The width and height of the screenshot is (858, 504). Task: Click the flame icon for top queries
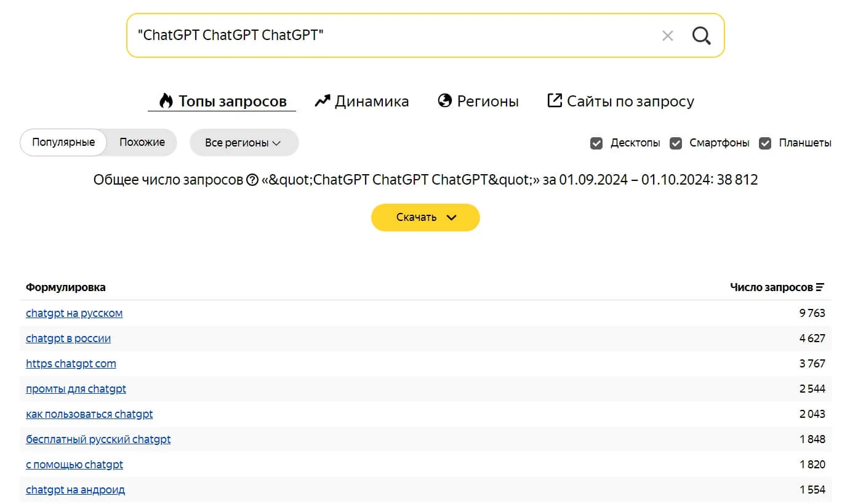pos(166,101)
